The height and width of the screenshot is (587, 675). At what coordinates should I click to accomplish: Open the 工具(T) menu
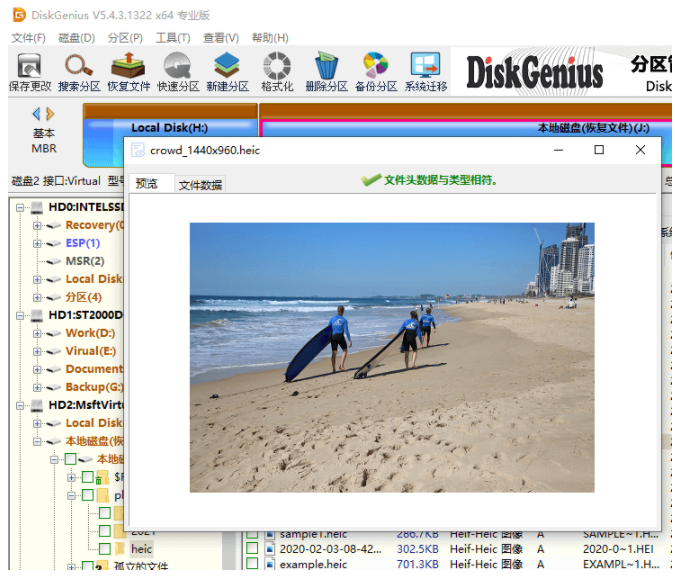pyautogui.click(x=173, y=38)
